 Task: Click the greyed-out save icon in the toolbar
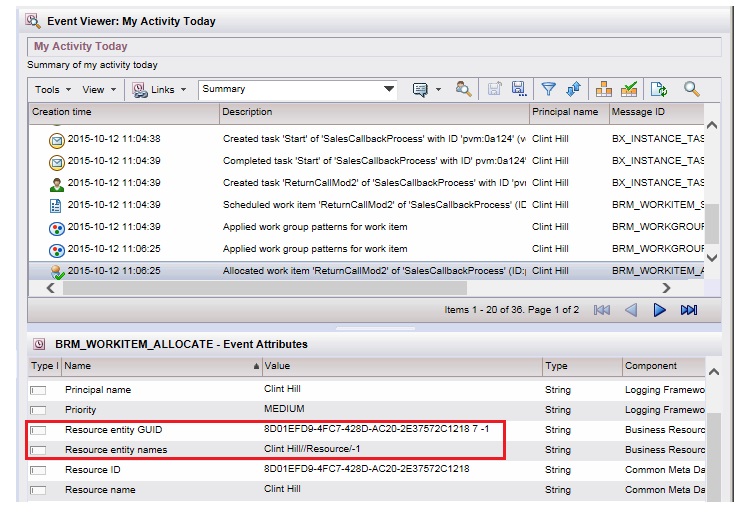(494, 89)
